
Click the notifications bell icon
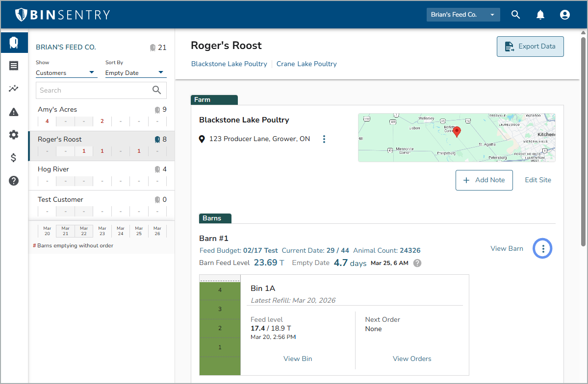pos(540,15)
